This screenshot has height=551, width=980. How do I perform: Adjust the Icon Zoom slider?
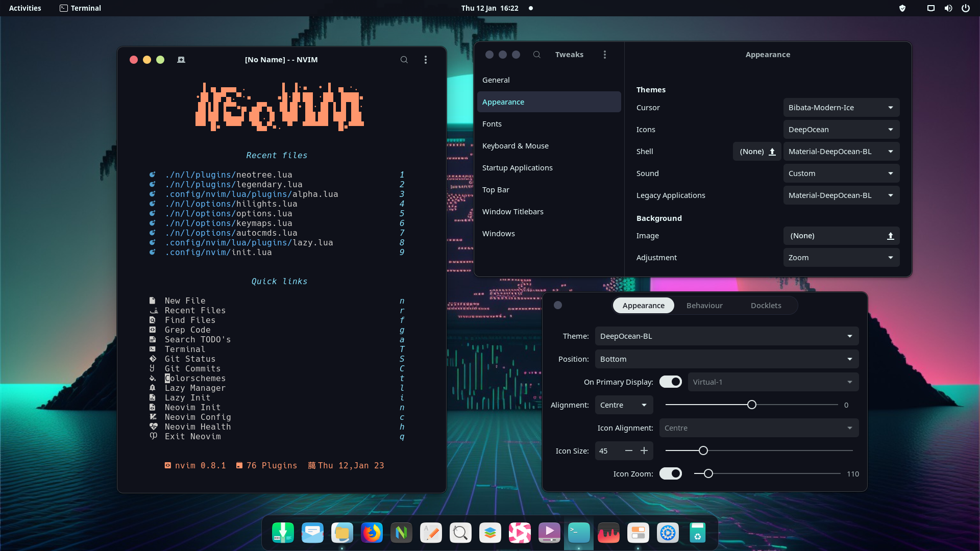click(767, 474)
